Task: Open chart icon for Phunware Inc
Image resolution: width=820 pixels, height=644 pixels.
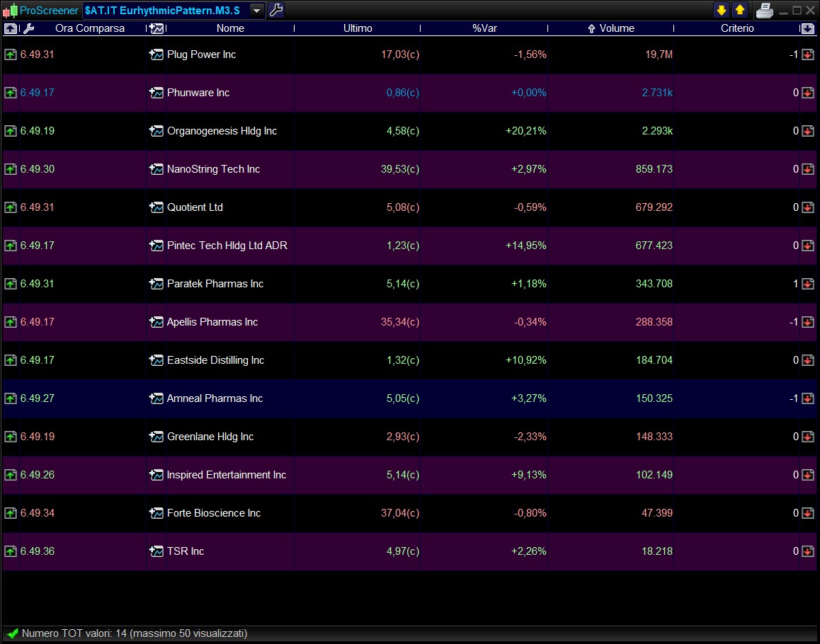Action: 156,93
